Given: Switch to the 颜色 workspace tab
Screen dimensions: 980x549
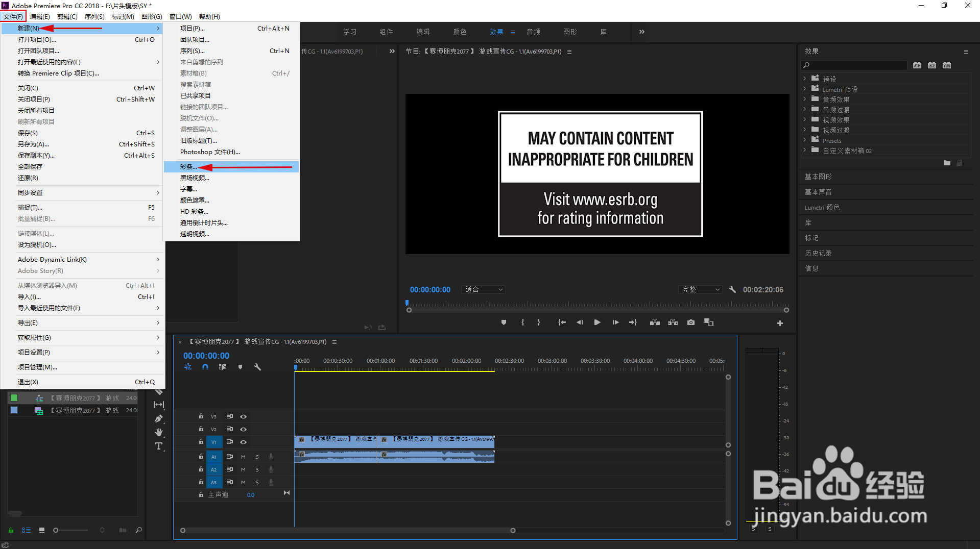Looking at the screenshot, I should pyautogui.click(x=460, y=32).
